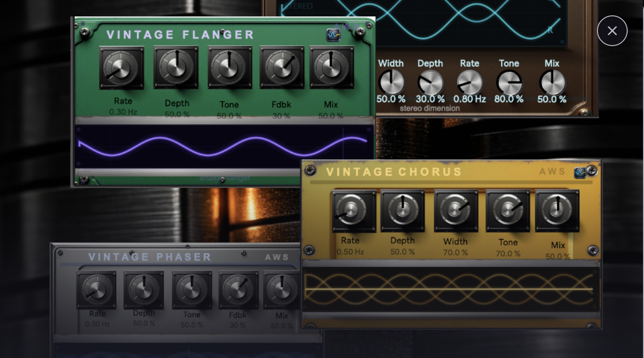Click the Vintage Phaser Fdbk knob
This screenshot has width=644, height=358.
point(238,290)
